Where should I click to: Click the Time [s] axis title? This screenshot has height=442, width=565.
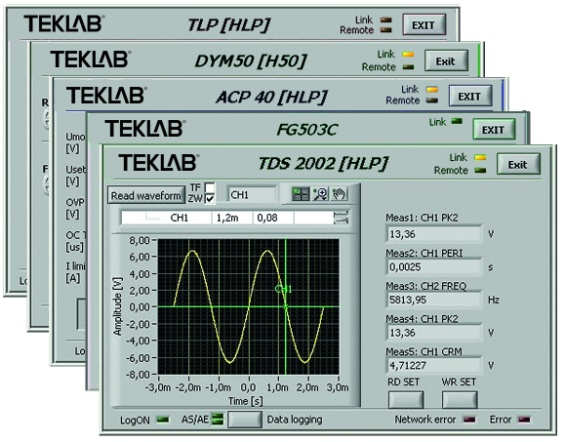pos(245,401)
